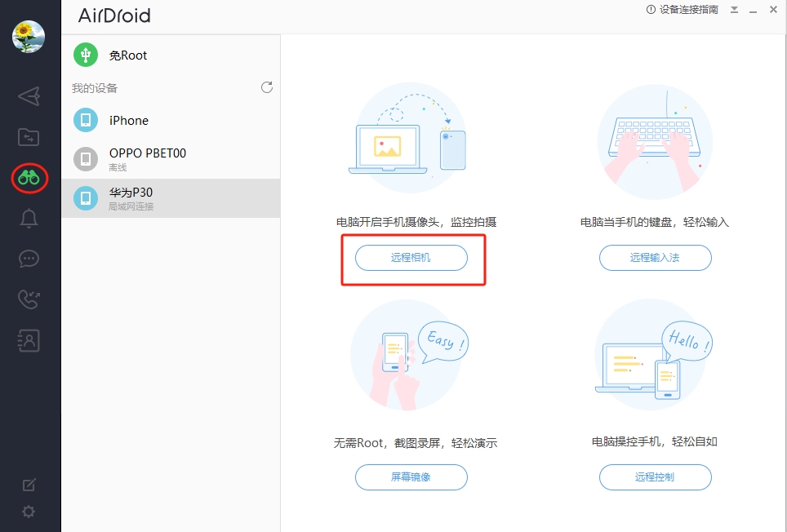The image size is (787, 532).
Task: Open the feedback edit pencil icon
Action: [29, 485]
